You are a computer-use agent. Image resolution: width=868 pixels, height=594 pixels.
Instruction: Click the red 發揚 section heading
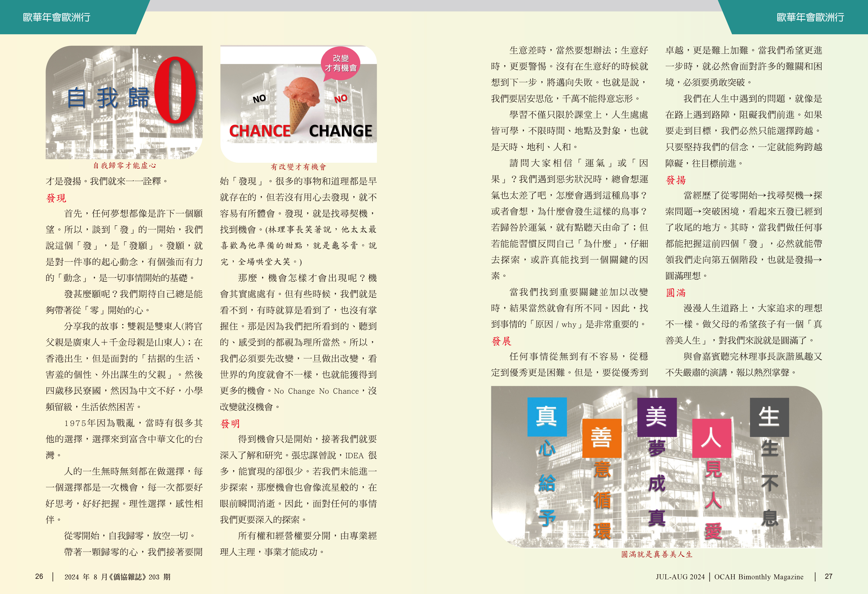click(x=676, y=180)
